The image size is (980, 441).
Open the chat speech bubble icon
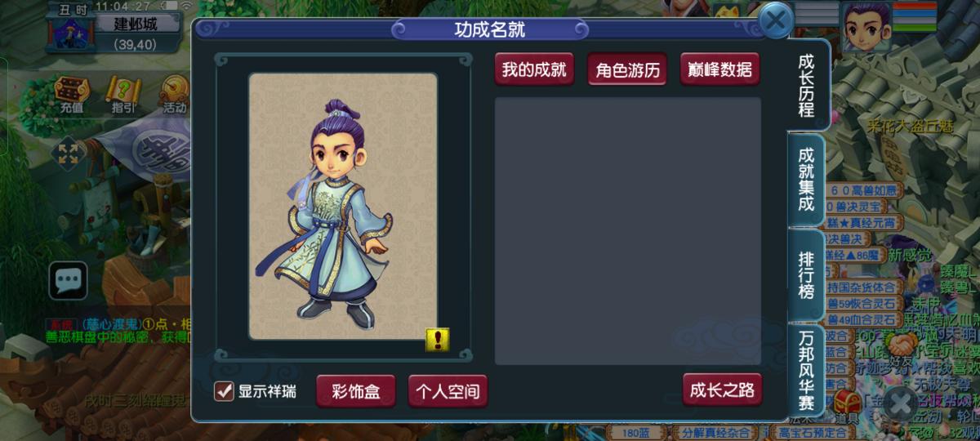tap(68, 281)
